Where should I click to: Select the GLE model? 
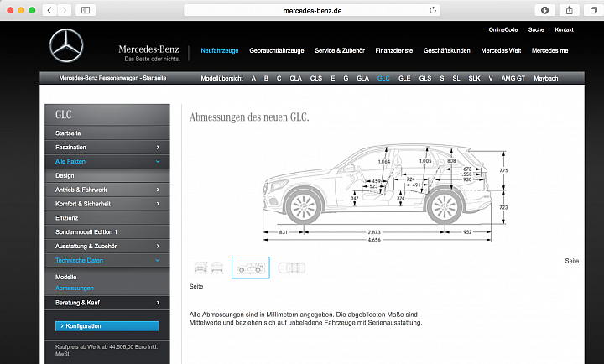coord(404,78)
